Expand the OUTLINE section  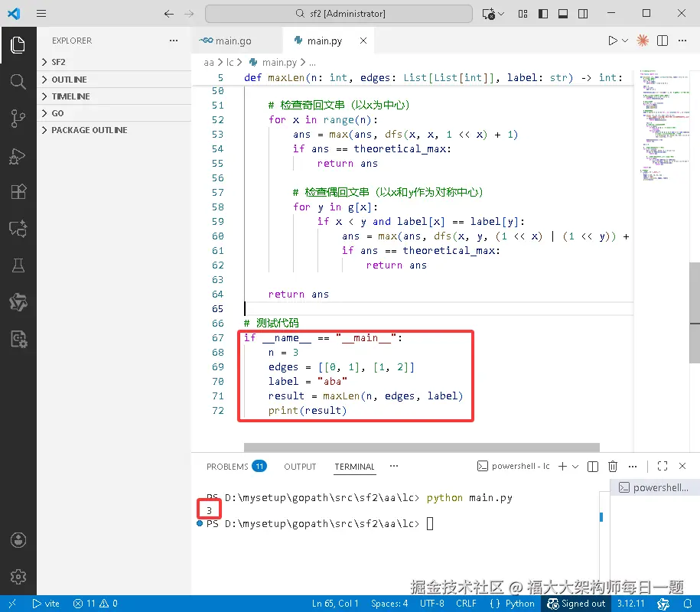(114, 80)
